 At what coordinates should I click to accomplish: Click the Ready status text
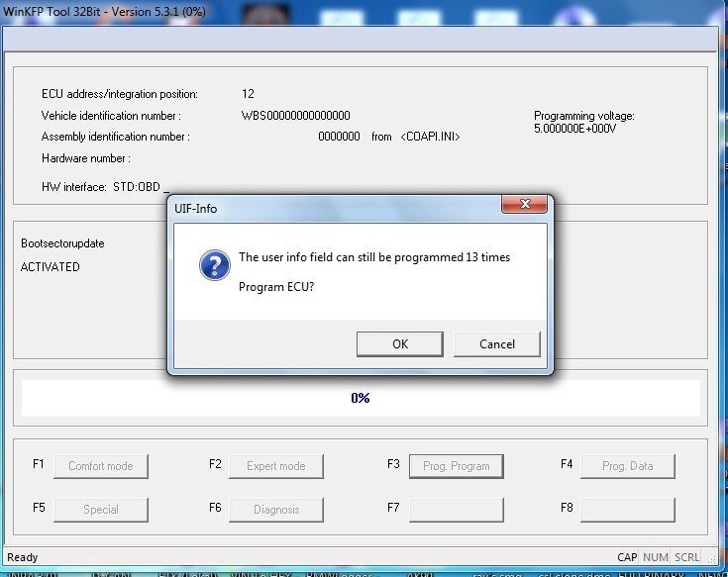[x=23, y=557]
